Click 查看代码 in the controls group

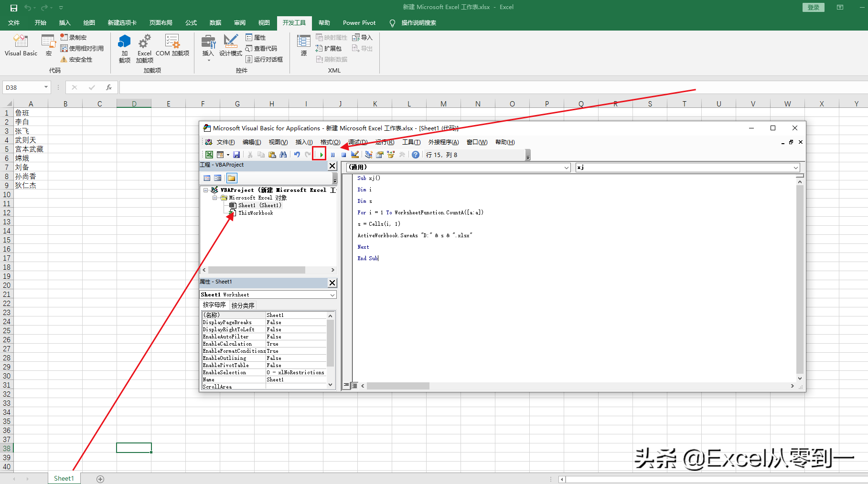pos(261,48)
